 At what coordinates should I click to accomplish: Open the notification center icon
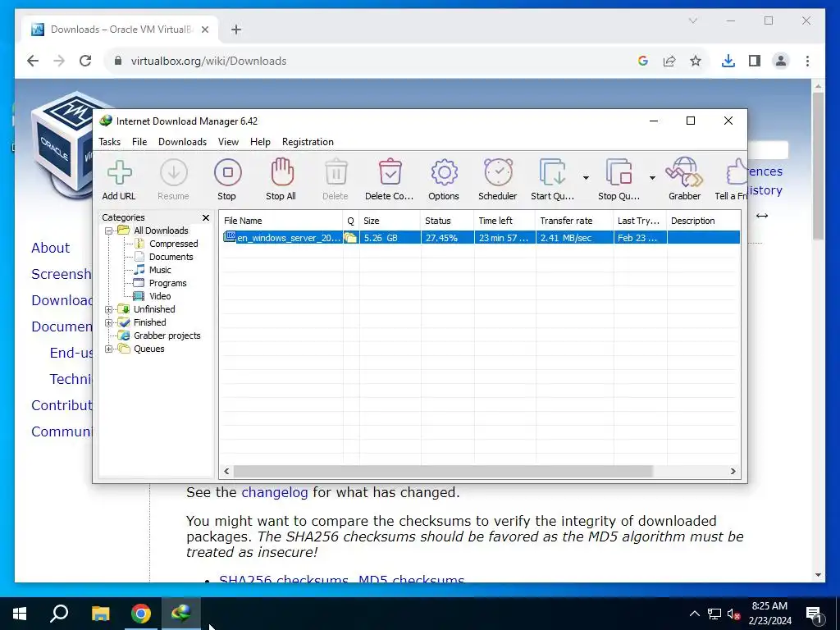tap(815, 614)
